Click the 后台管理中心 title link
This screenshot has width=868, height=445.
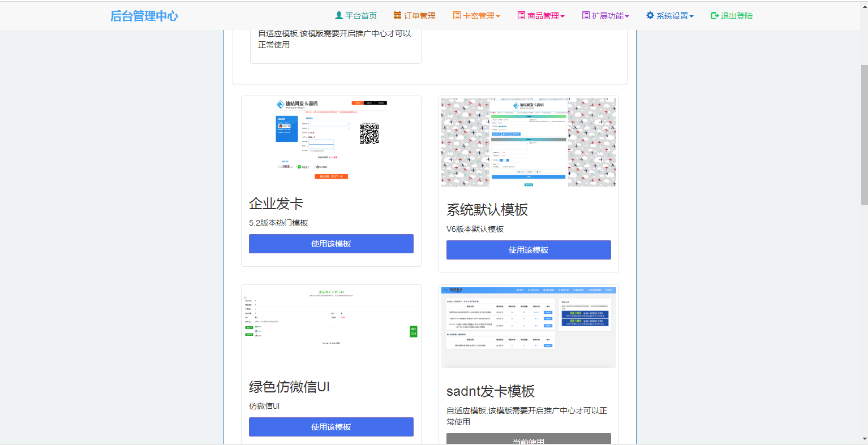144,15
